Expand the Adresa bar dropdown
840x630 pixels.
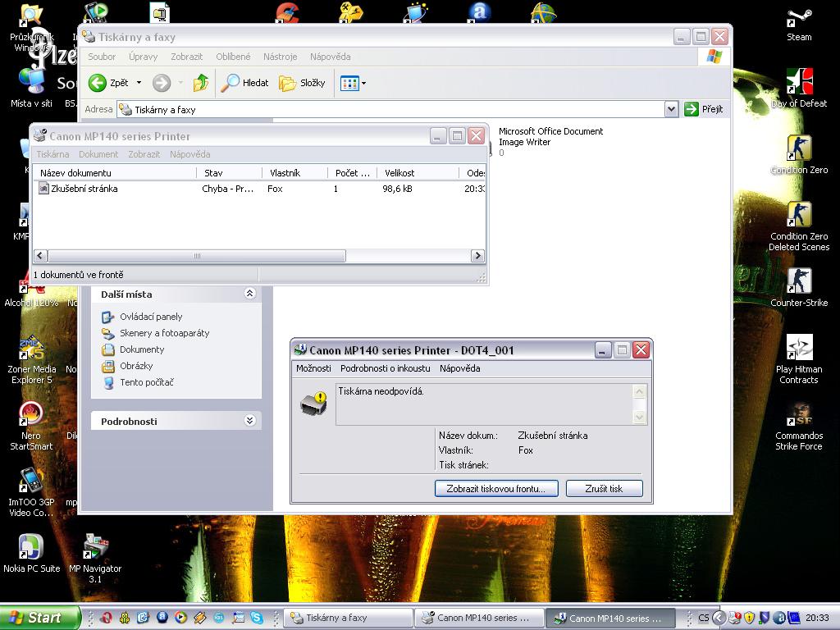671,109
